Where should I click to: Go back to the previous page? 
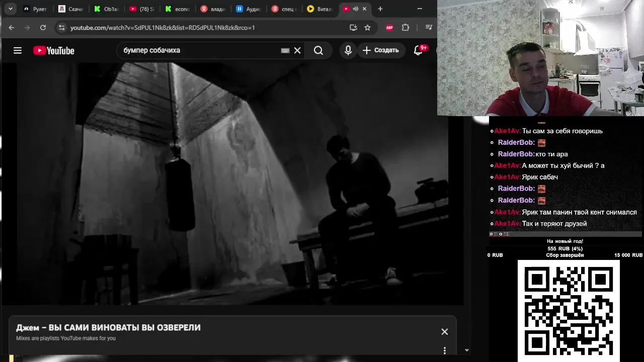(x=12, y=28)
